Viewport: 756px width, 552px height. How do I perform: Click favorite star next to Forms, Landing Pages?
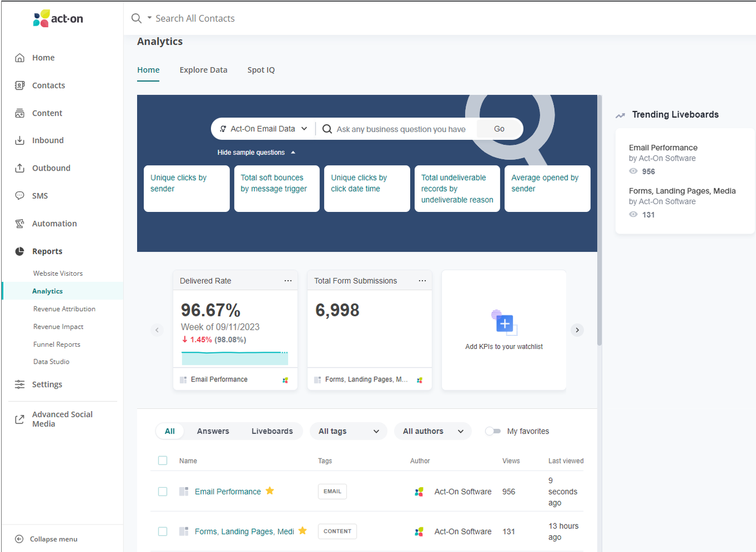point(303,531)
